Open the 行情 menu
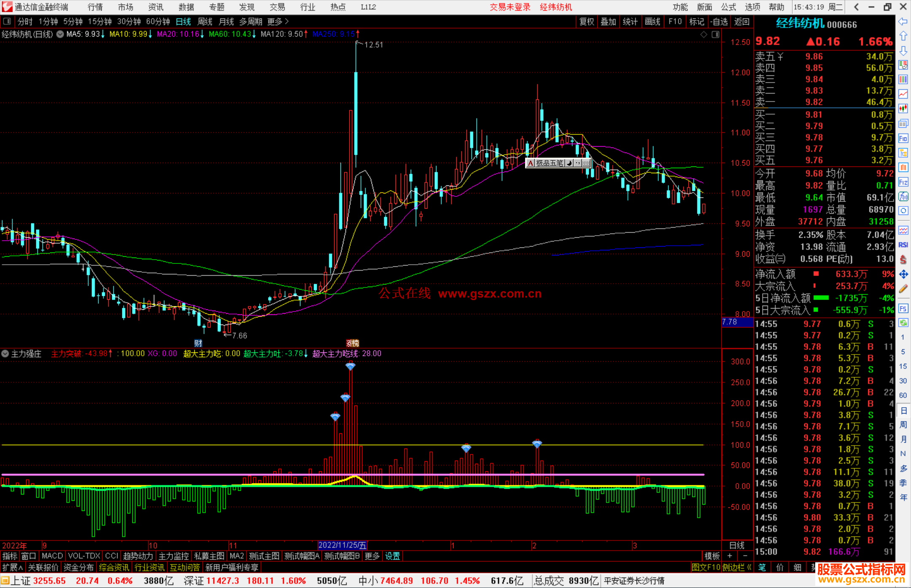The width and height of the screenshot is (911, 588). (x=95, y=7)
